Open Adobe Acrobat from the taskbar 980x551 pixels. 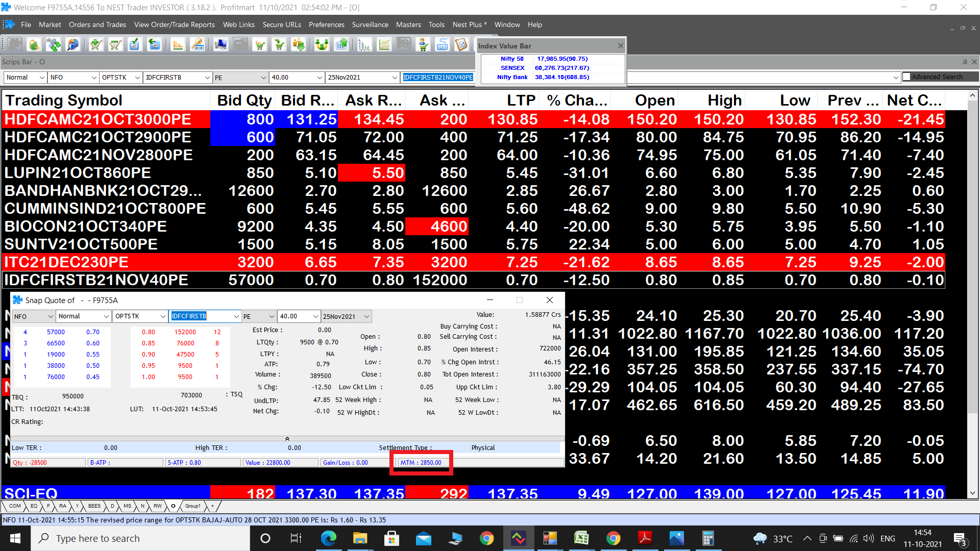645,538
